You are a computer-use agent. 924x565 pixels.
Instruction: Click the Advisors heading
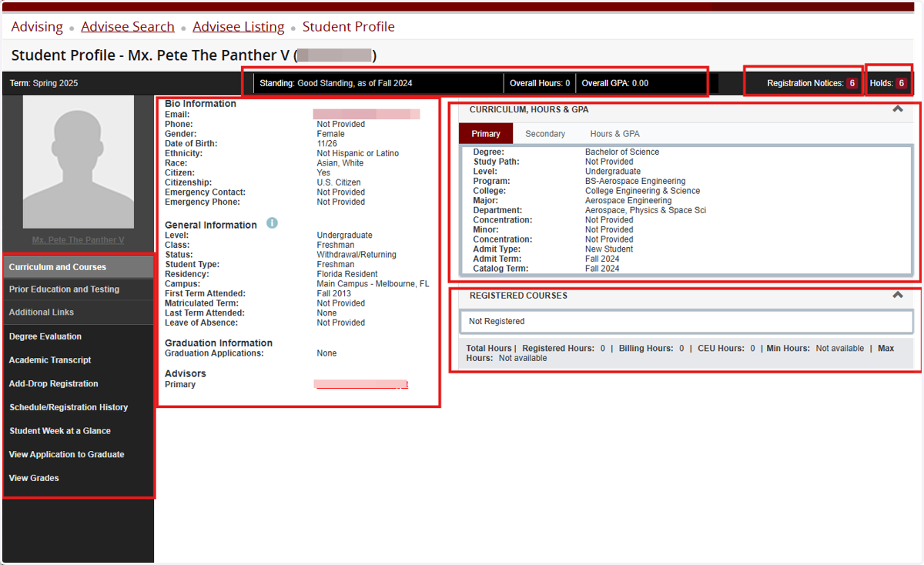coord(186,373)
